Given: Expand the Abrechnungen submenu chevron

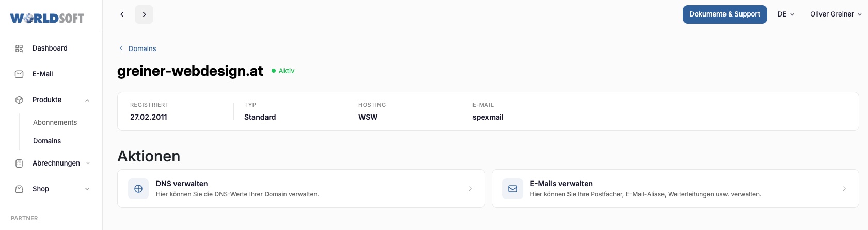Looking at the screenshot, I should [88, 163].
